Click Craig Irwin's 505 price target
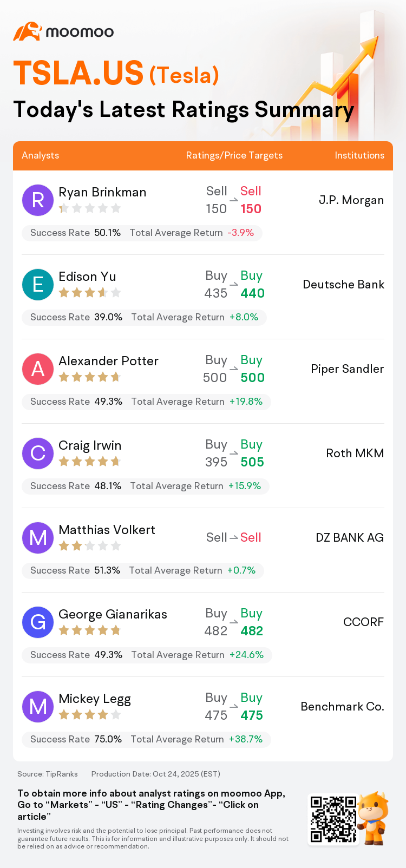This screenshot has width=406, height=868. point(252,462)
